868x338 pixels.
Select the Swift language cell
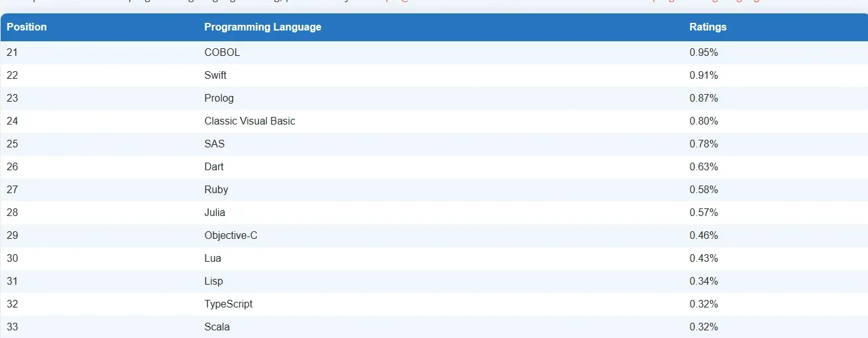[x=216, y=76]
